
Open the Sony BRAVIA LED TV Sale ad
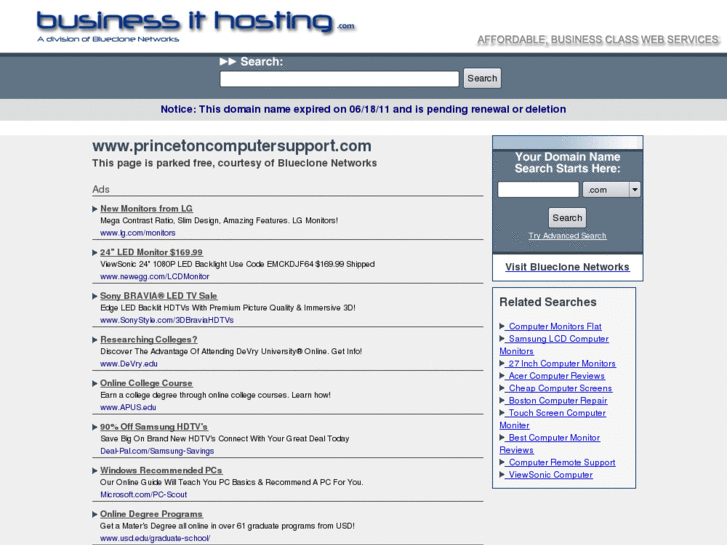point(159,296)
